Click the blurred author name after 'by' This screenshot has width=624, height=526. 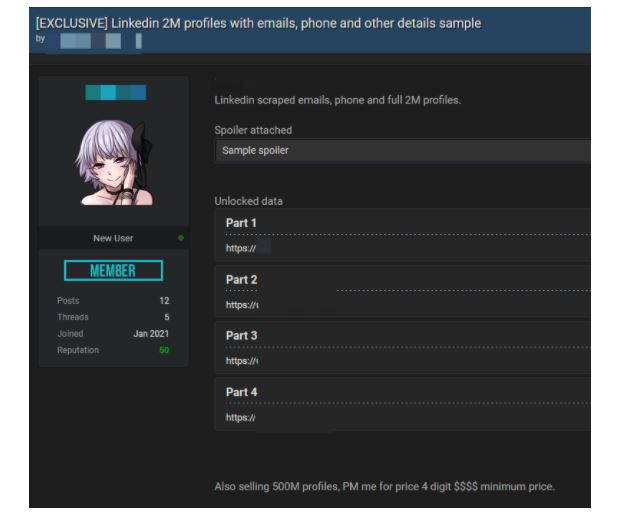(x=101, y=41)
